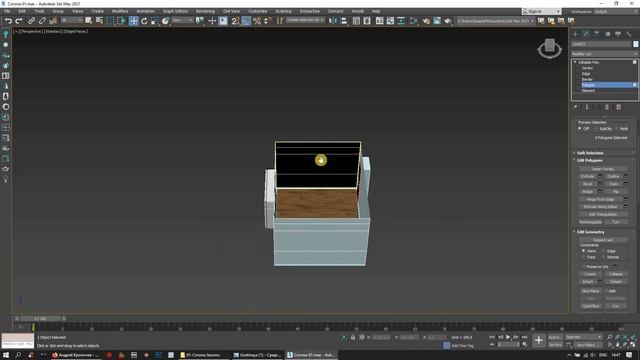Open the Customize menu
640x360 pixels.
click(258, 11)
